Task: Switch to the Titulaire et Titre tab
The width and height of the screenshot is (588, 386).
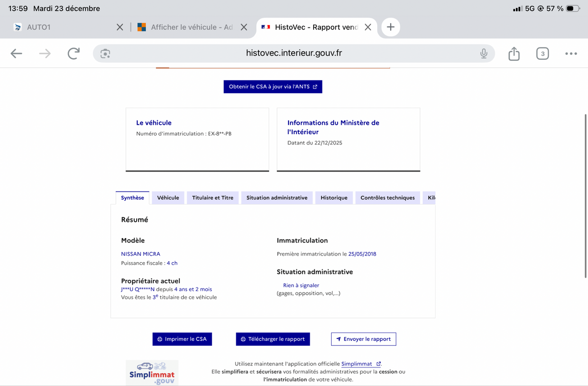Action: 212,197
